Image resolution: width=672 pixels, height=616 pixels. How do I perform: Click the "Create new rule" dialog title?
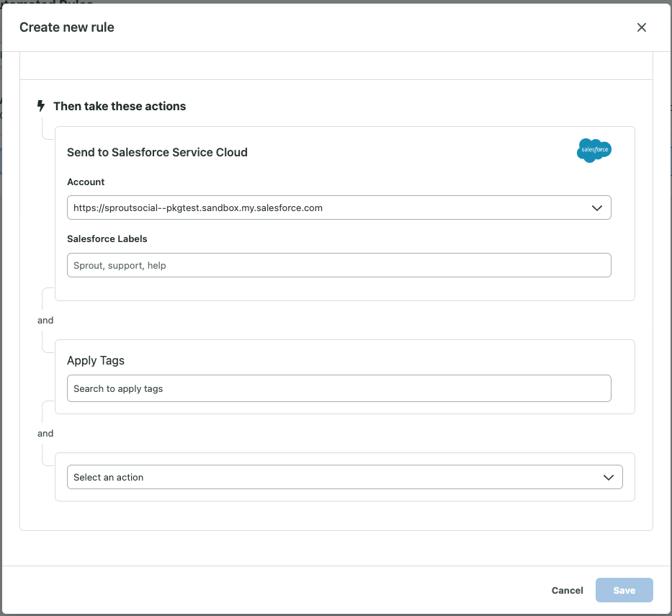pyautogui.click(x=66, y=27)
